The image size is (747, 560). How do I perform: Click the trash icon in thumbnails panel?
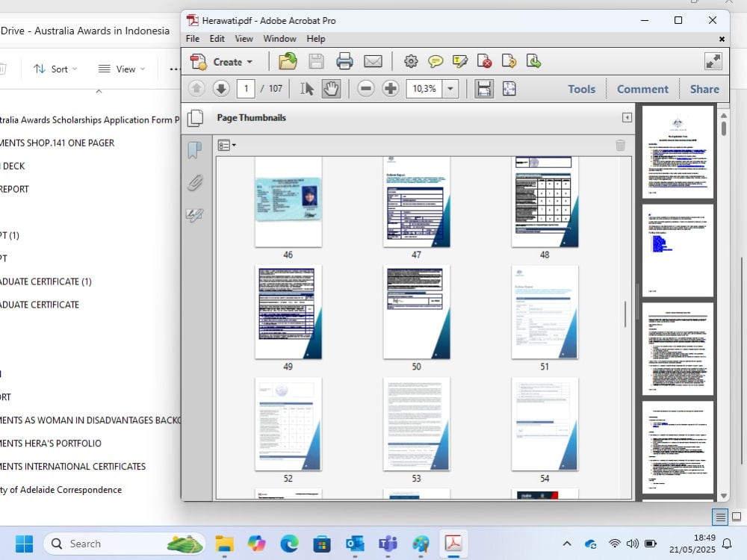click(620, 146)
